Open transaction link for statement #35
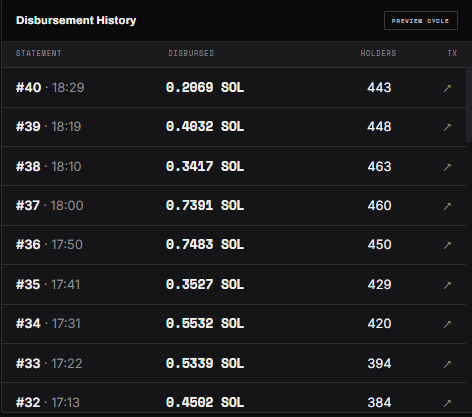The image size is (472, 417). pos(447,285)
